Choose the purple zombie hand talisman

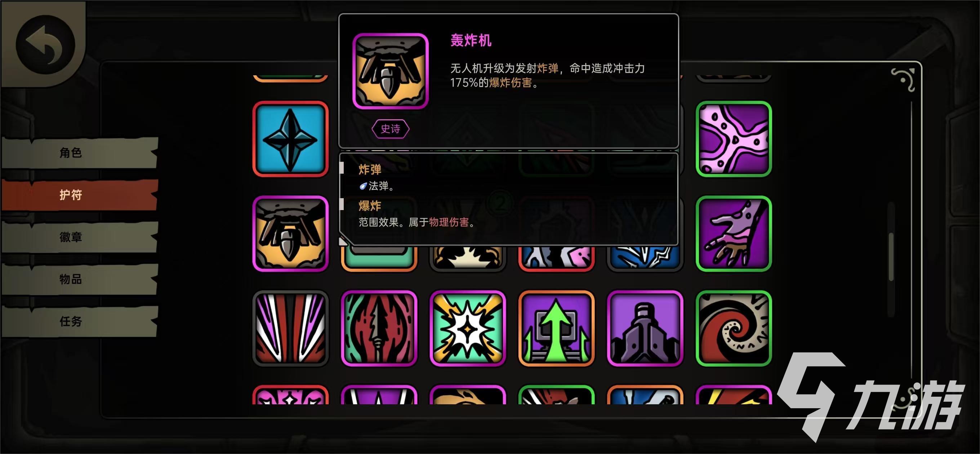[x=734, y=233]
